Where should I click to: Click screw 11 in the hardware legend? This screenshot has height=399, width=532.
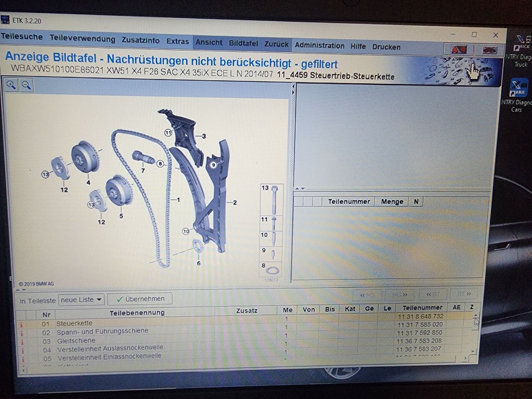point(271,223)
